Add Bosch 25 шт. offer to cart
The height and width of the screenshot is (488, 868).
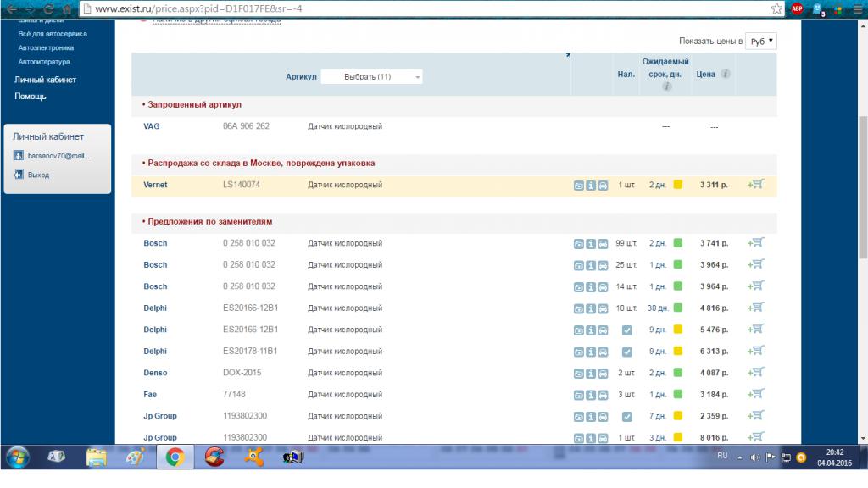[756, 264]
